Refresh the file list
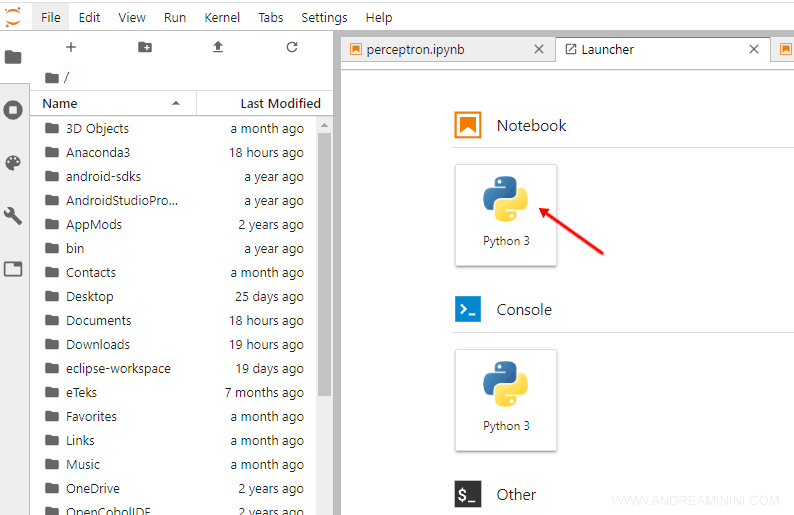The width and height of the screenshot is (794, 515). tap(292, 47)
